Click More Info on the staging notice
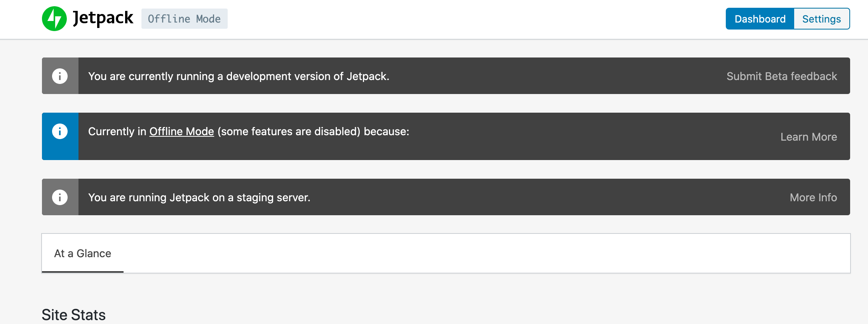Screen dimensions: 868x324 point(813,197)
